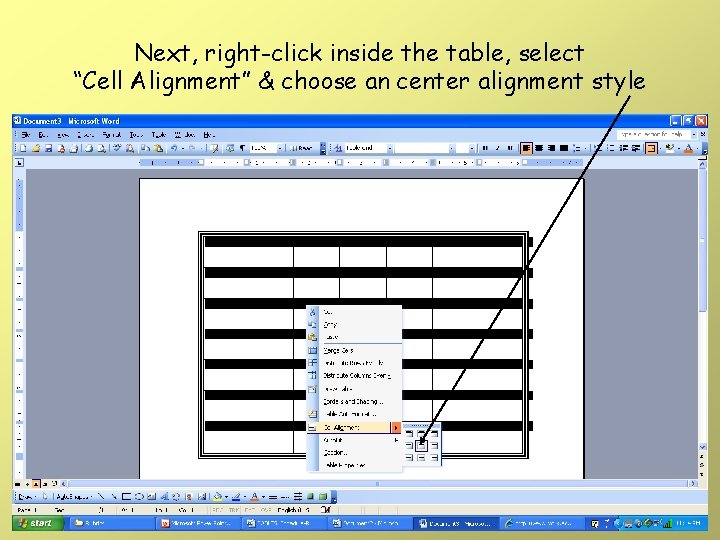
Task: Click the Type a question for help box
Action: coord(653,134)
